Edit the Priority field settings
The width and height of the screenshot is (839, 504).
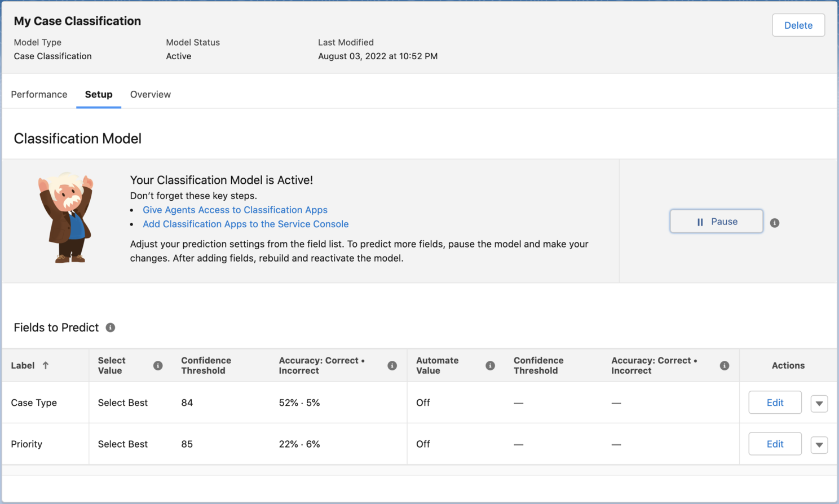coord(775,444)
